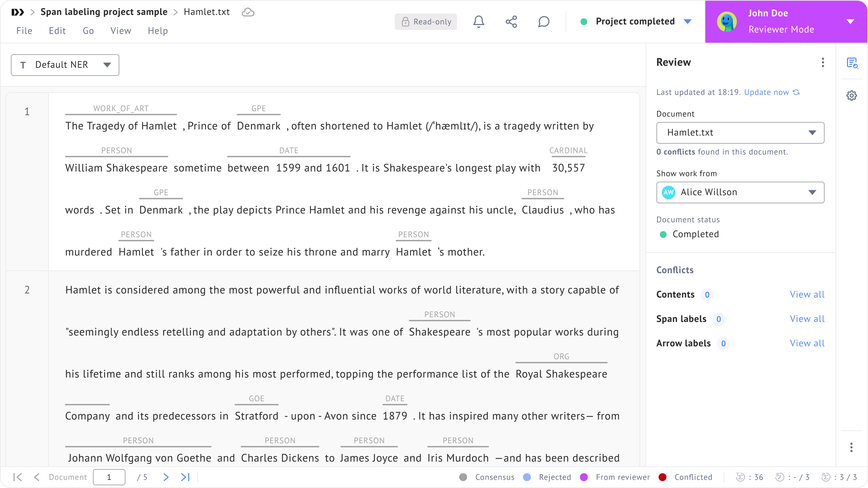Open the Alice Willson work selector

(x=740, y=192)
